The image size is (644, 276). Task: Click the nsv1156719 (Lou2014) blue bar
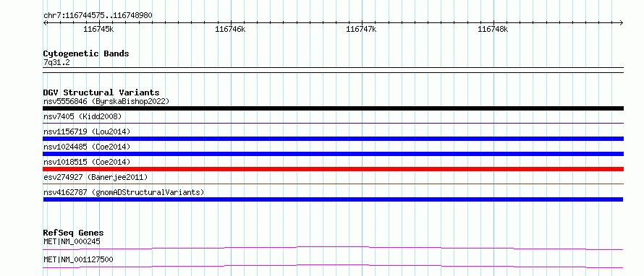coord(333,139)
